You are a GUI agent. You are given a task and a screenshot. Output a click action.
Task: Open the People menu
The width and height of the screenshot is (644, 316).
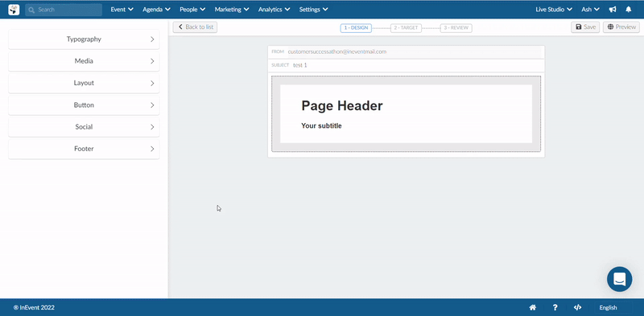point(192,10)
